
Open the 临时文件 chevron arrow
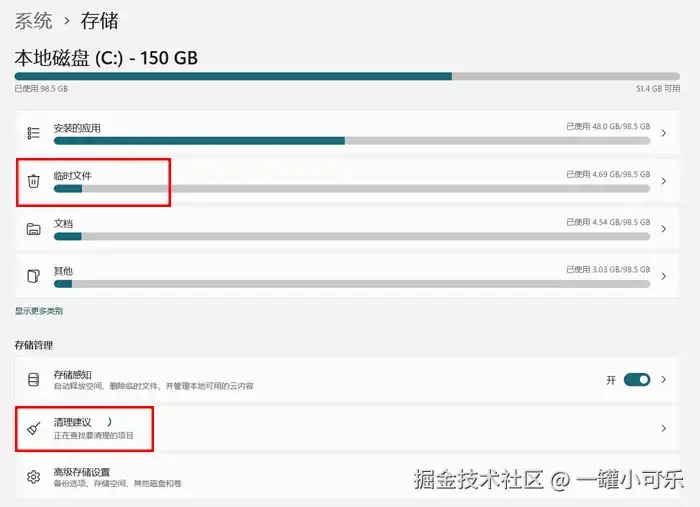[663, 181]
